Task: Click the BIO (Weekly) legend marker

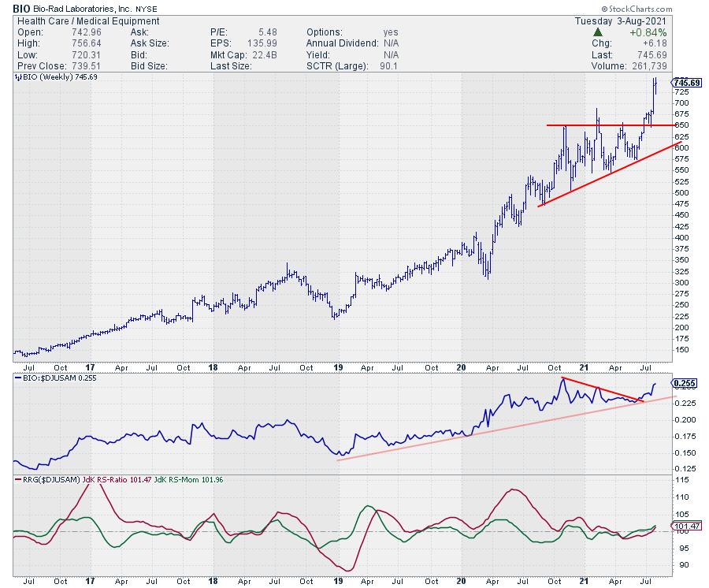Action: coord(17,77)
